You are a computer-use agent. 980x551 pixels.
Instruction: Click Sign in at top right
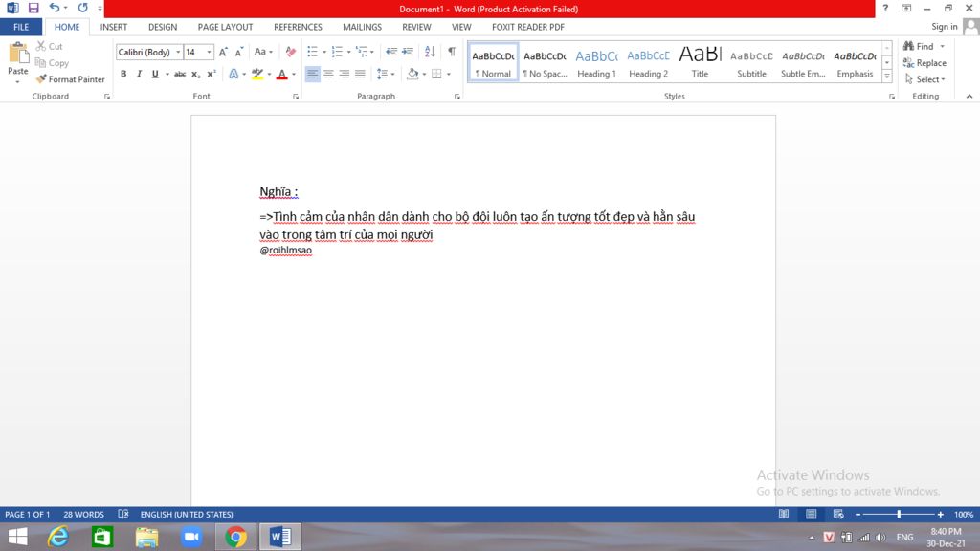click(944, 26)
